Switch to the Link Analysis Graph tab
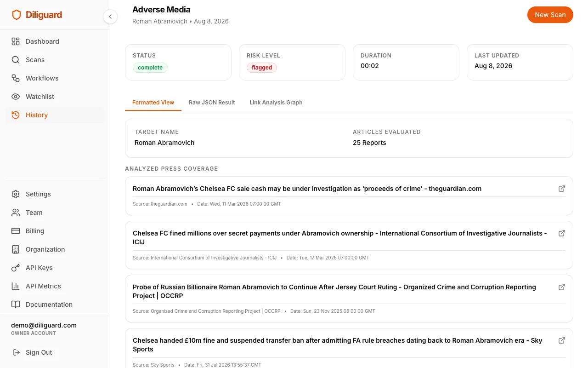Screen dimensions: 588x368 (x=276, y=103)
